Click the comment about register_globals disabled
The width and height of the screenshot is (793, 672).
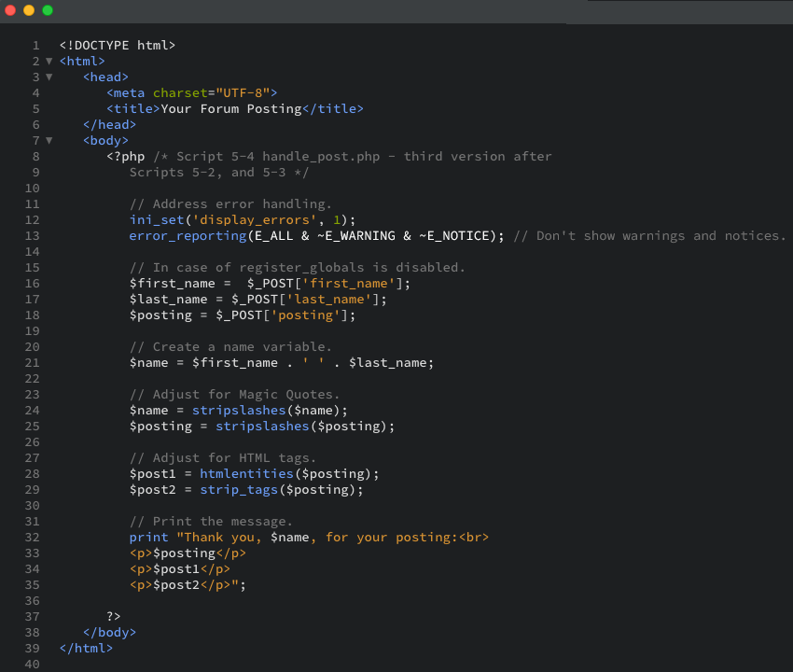[298, 268]
